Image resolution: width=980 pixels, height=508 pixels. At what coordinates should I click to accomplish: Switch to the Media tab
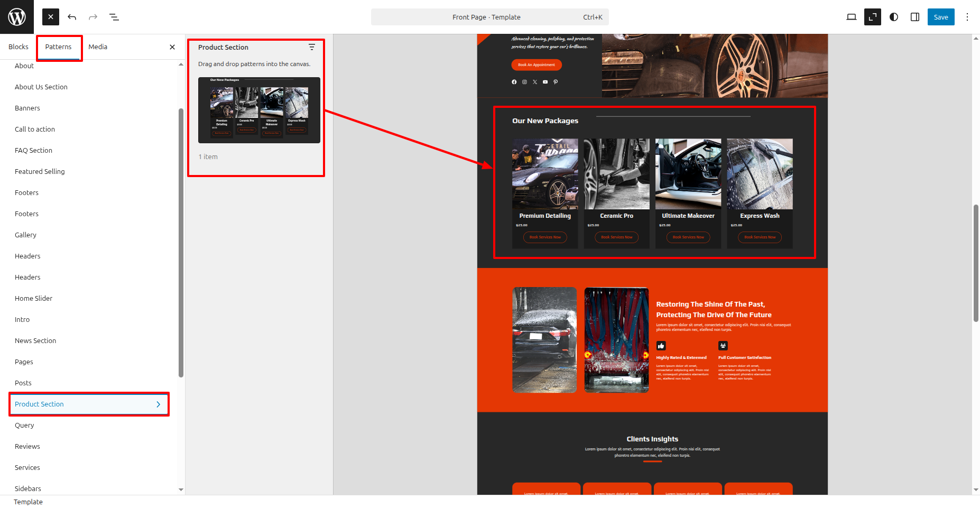pos(98,47)
